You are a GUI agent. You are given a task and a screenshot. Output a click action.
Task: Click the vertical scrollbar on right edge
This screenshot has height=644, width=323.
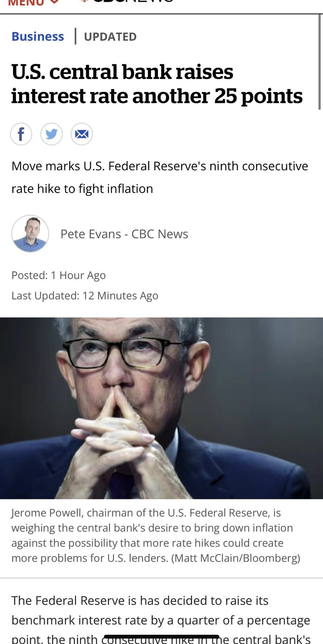[319, 63]
